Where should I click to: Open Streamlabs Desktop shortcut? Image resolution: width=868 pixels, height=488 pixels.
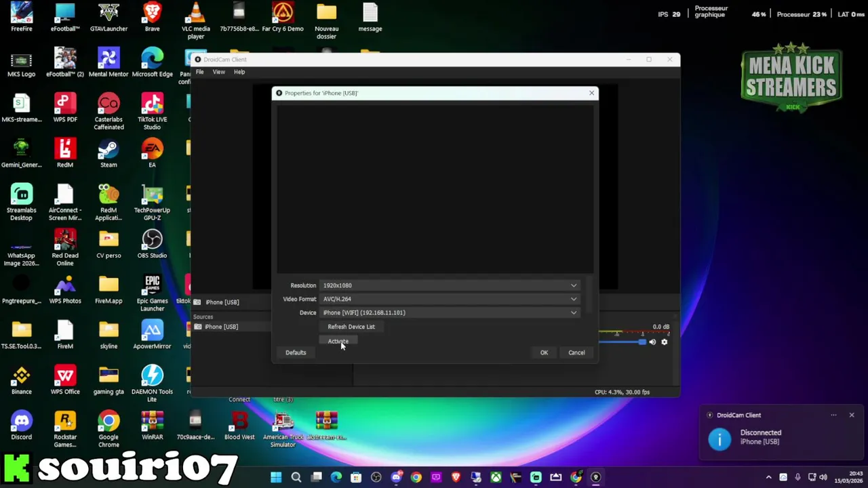[22, 203]
